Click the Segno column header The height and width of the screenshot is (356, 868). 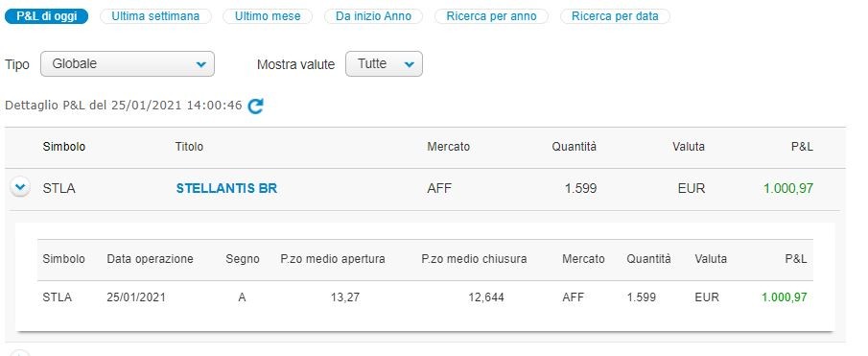point(243,259)
